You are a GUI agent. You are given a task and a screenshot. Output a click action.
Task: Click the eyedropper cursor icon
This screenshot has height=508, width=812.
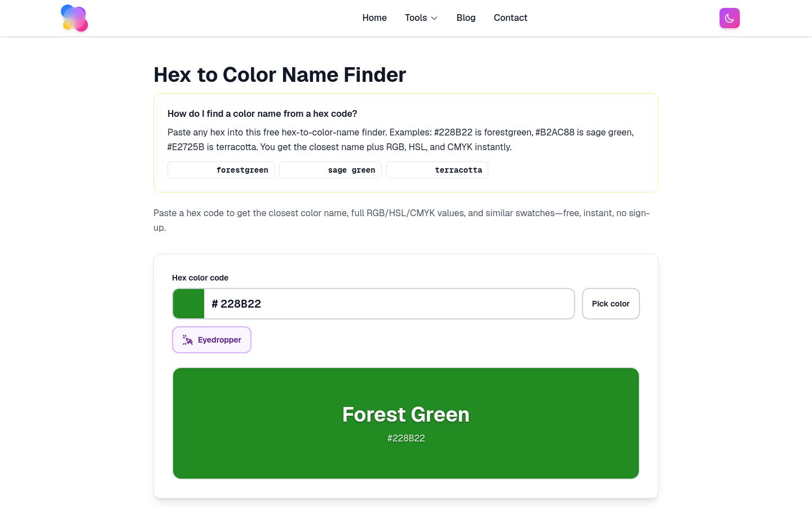[188, 340]
